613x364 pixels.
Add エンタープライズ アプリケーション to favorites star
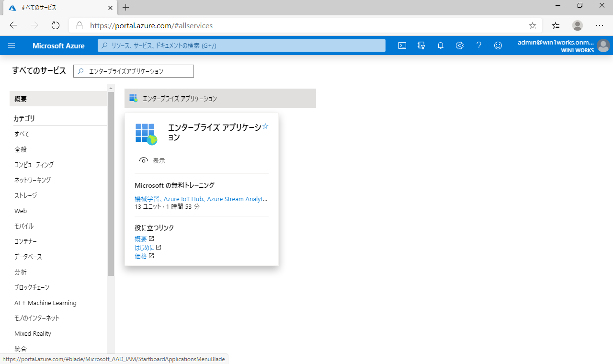tap(265, 126)
